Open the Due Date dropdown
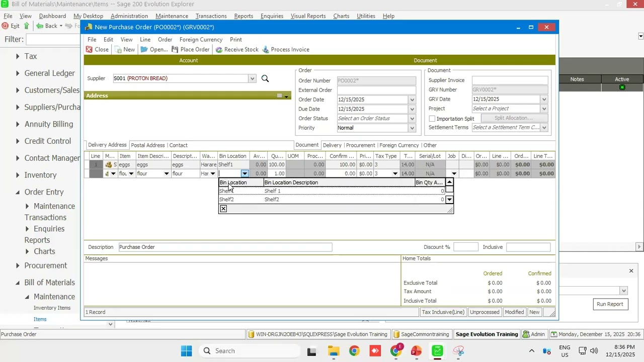 click(x=412, y=109)
